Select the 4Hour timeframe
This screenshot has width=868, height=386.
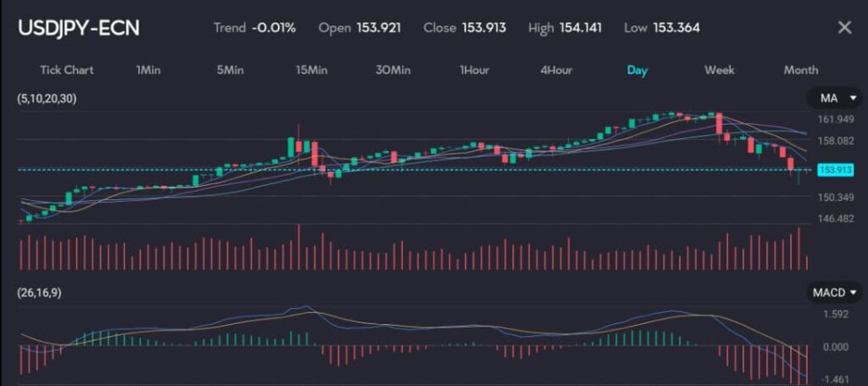point(556,70)
